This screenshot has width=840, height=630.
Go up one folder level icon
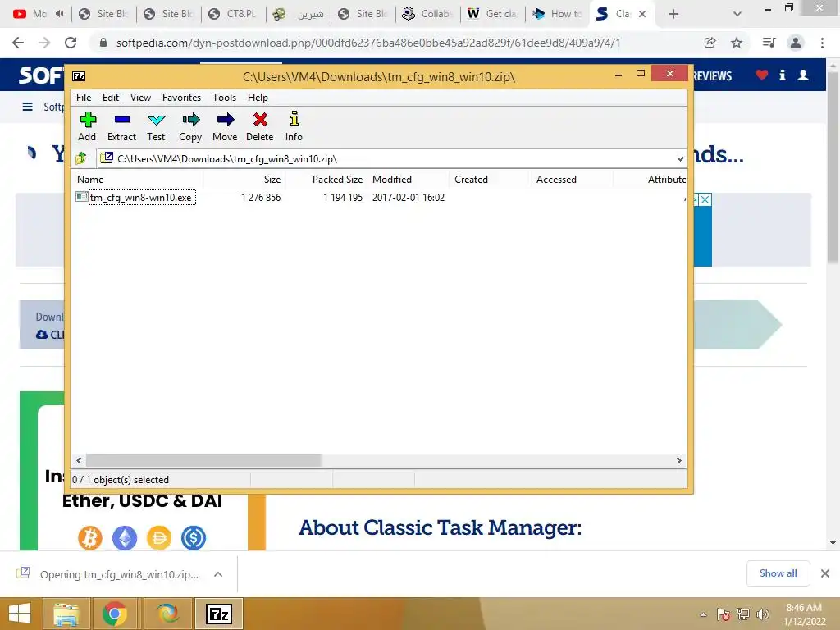click(81, 158)
